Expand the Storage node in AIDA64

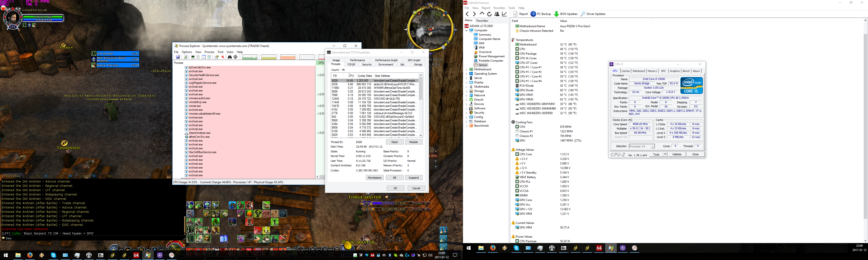tap(467, 91)
